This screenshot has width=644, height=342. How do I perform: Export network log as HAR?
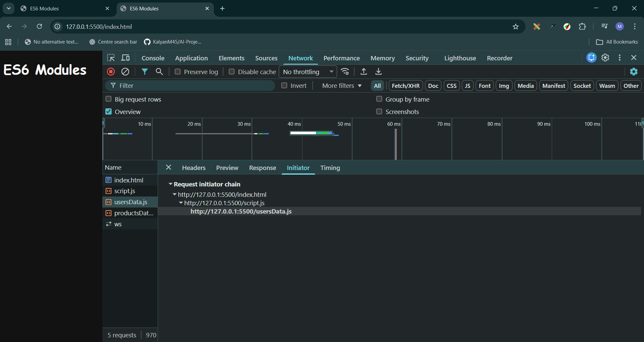point(378,71)
